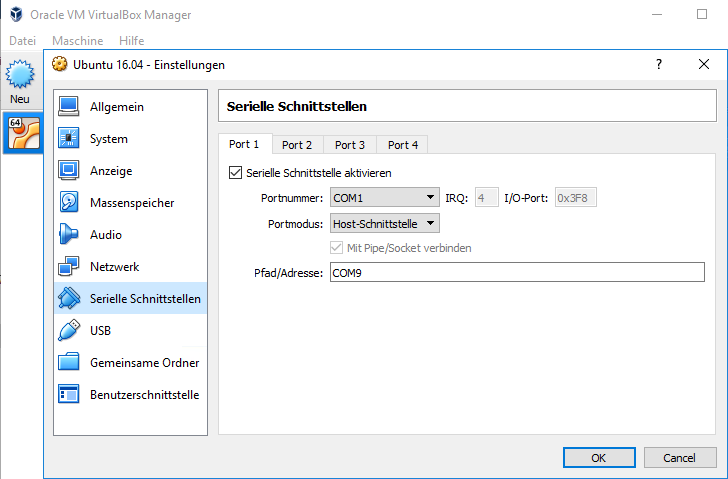
Task: Select Audio settings category
Action: 130,234
